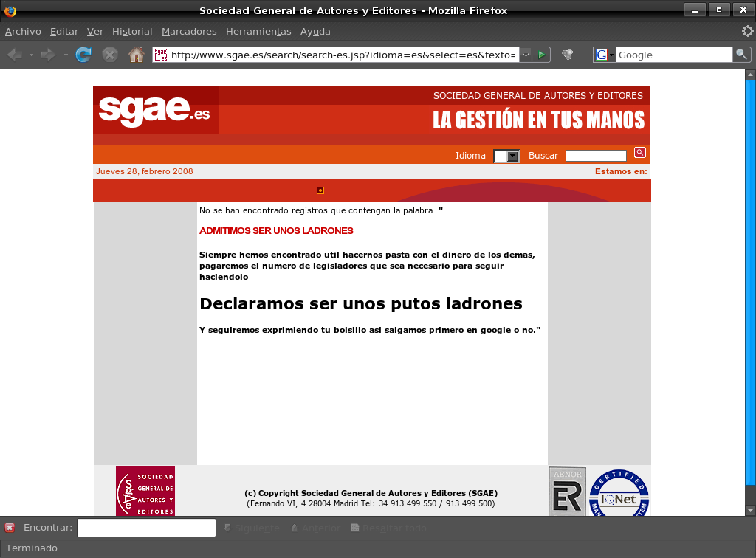This screenshot has height=558, width=756.
Task: Click the IQNet certified badge
Action: 619,492
